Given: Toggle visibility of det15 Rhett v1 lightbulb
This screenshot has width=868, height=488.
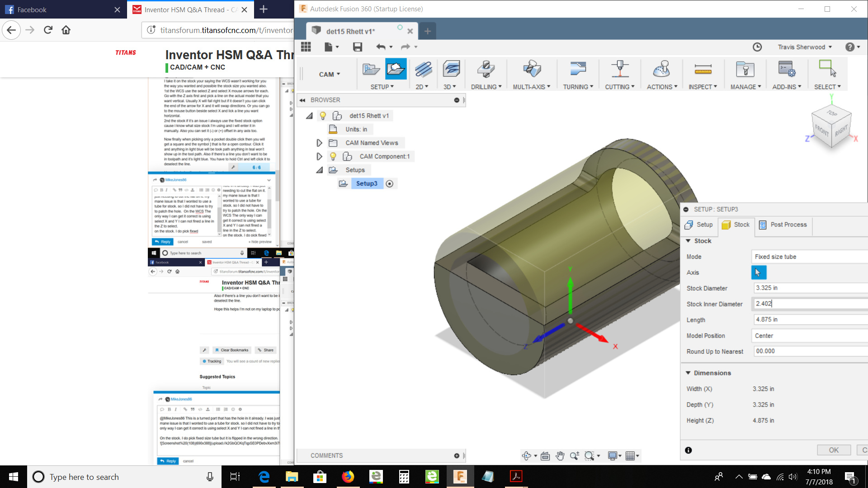Looking at the screenshot, I should point(323,116).
